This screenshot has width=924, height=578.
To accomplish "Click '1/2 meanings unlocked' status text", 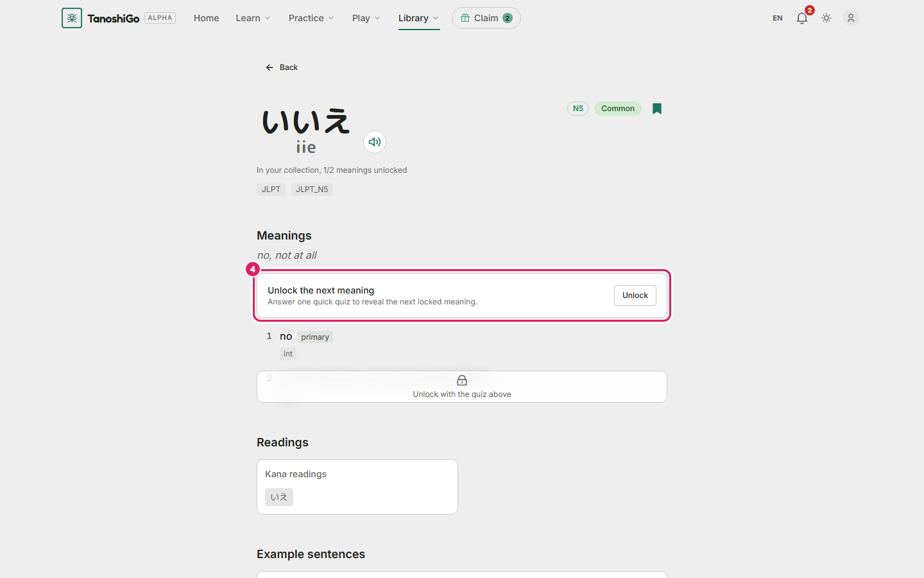I will click(x=365, y=170).
